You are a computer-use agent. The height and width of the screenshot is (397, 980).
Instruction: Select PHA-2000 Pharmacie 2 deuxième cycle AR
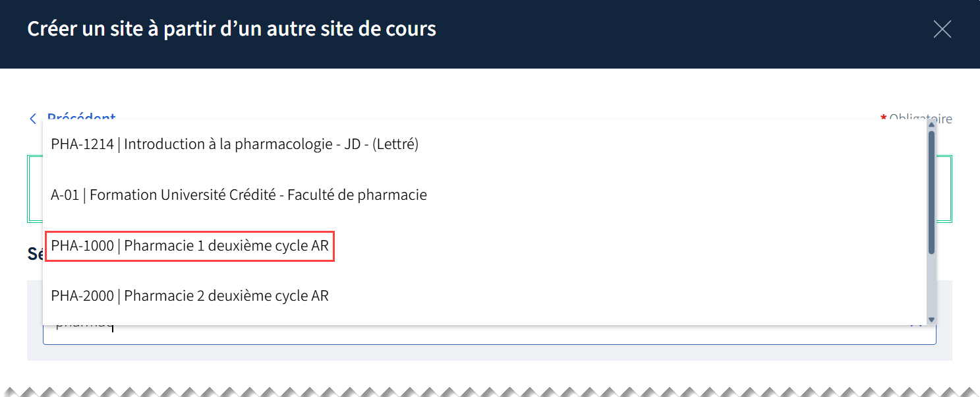190,296
